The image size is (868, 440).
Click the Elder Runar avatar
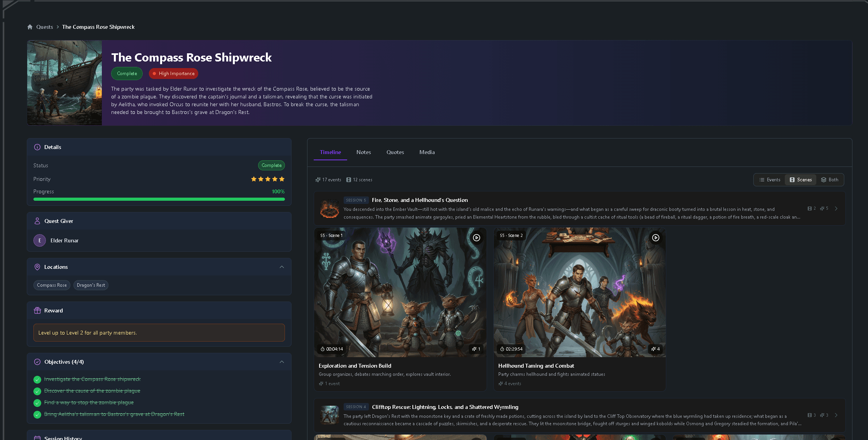coord(40,240)
